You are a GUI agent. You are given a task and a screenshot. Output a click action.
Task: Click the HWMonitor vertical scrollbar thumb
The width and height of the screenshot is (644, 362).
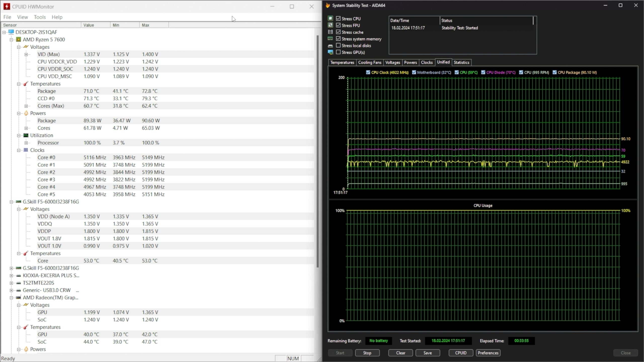coord(317,151)
